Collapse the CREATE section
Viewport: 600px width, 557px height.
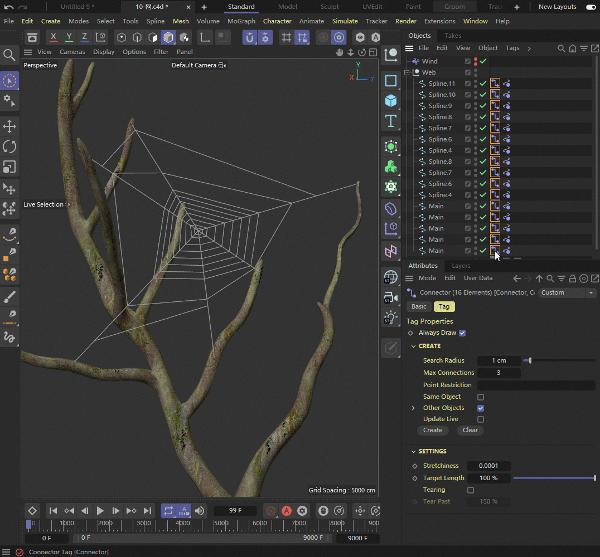412,346
